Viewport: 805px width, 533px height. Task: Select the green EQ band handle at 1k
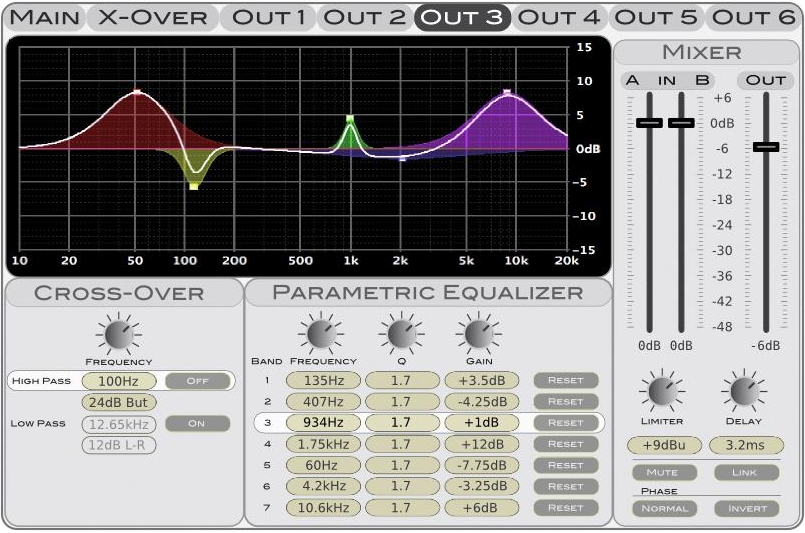pyautogui.click(x=350, y=119)
